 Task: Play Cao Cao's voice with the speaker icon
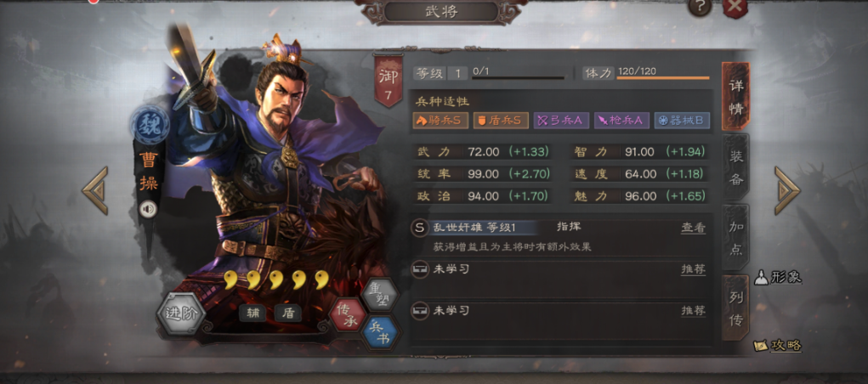click(x=149, y=209)
